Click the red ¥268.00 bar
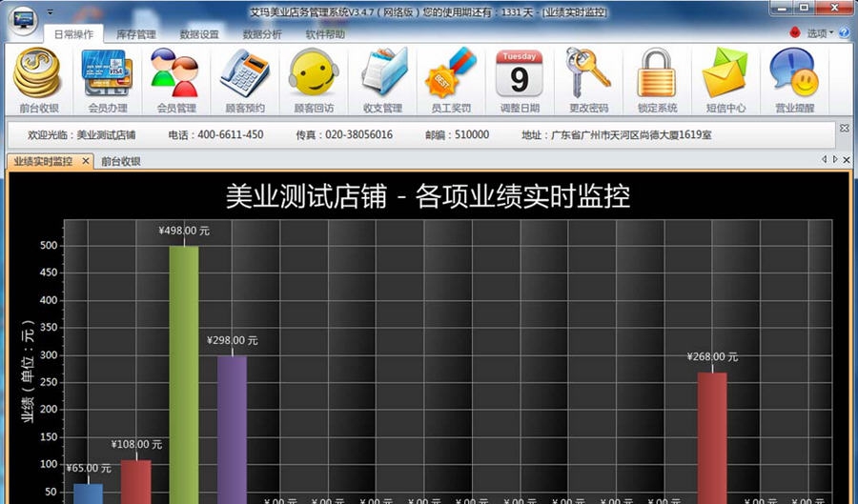 [712, 438]
